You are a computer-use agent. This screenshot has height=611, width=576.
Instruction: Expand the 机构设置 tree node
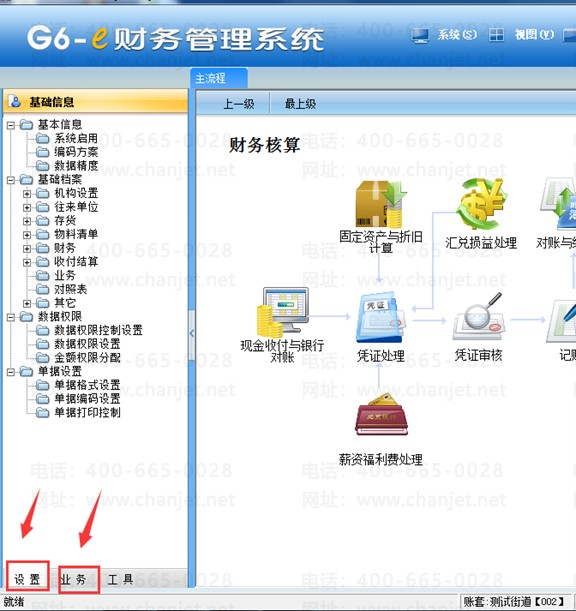(x=27, y=193)
